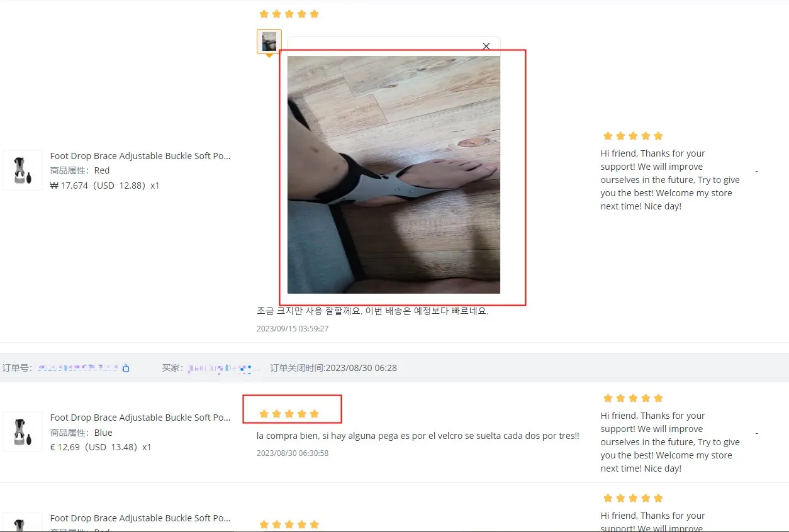The width and height of the screenshot is (789, 532).
Task: Open the Red brace product thumbnail
Action: (23, 170)
